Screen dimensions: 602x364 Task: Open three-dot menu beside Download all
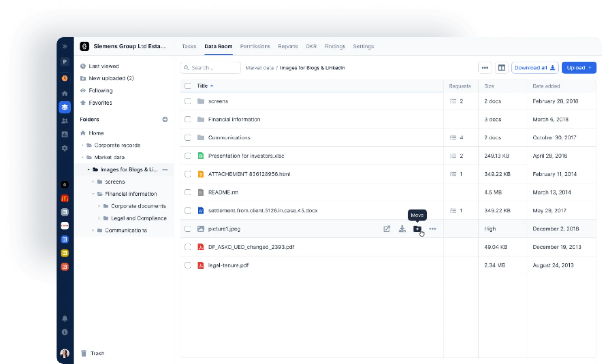coord(485,68)
